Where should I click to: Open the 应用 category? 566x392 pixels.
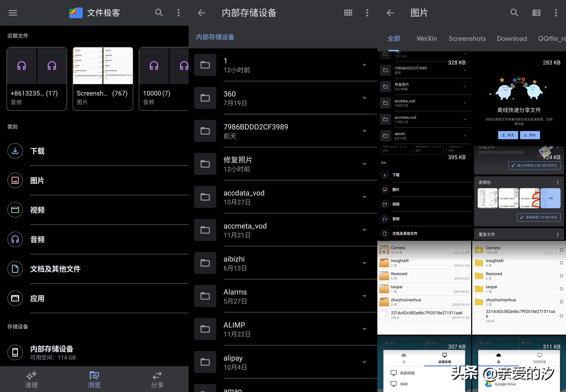pos(37,298)
